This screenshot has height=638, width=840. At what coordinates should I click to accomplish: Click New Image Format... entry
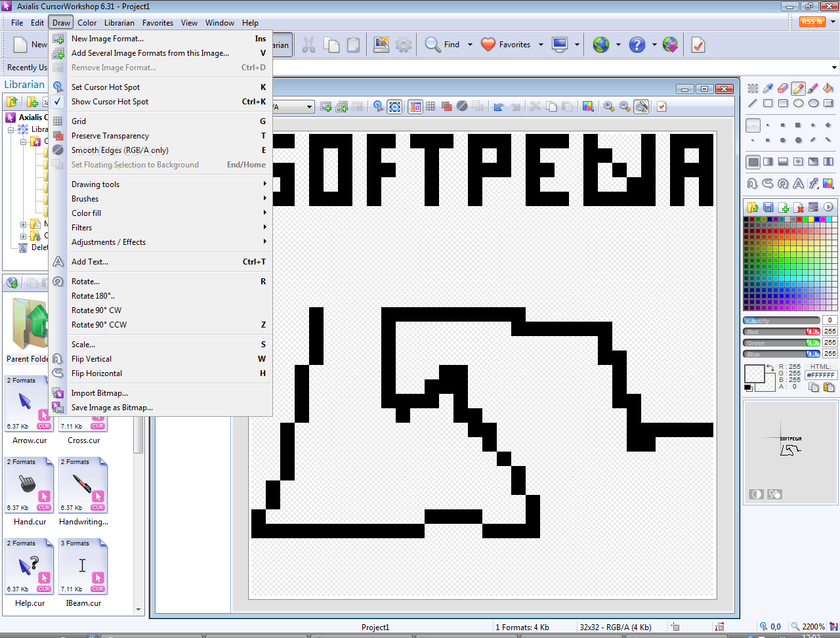pyautogui.click(x=160, y=39)
